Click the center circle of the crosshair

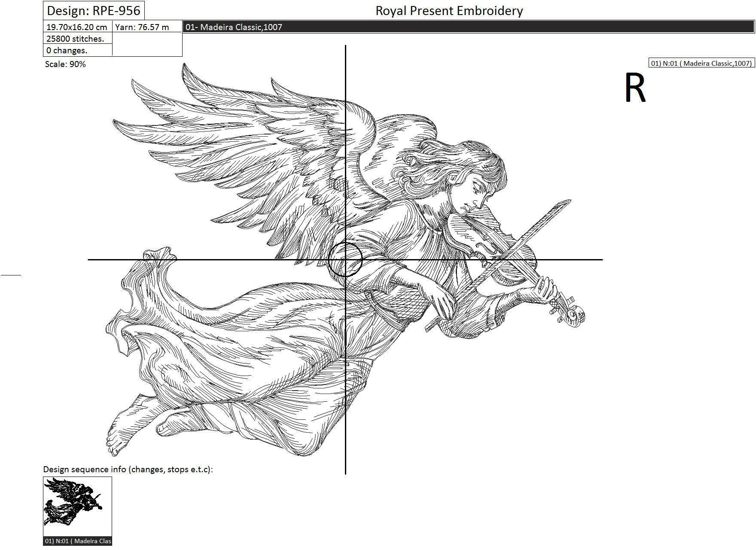click(345, 260)
